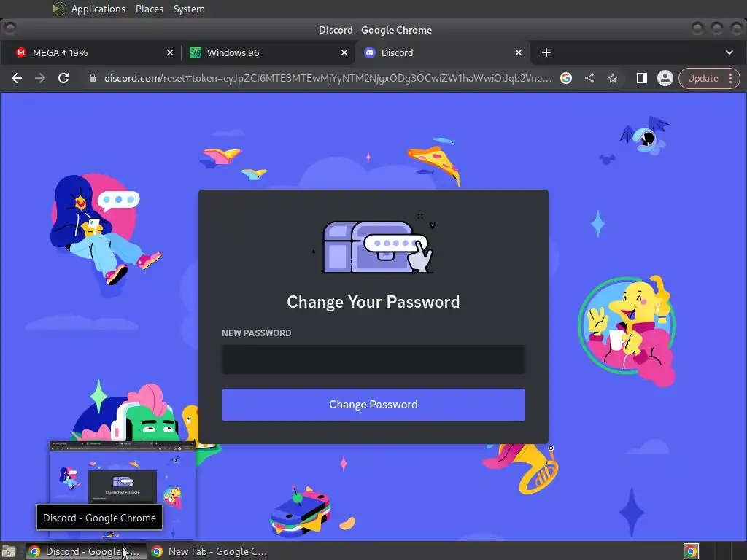Screen dimensions: 747x560
Task: Expand the tab search chevron
Action: click(x=729, y=52)
